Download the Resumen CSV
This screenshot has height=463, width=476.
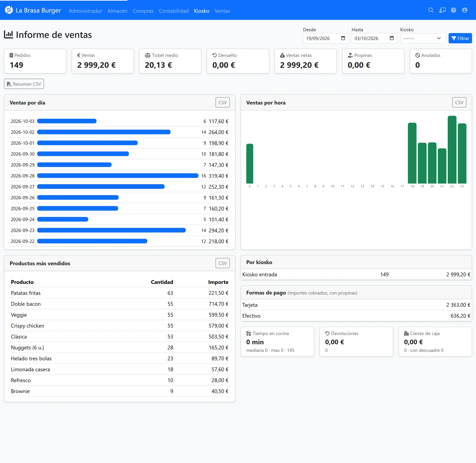(24, 84)
